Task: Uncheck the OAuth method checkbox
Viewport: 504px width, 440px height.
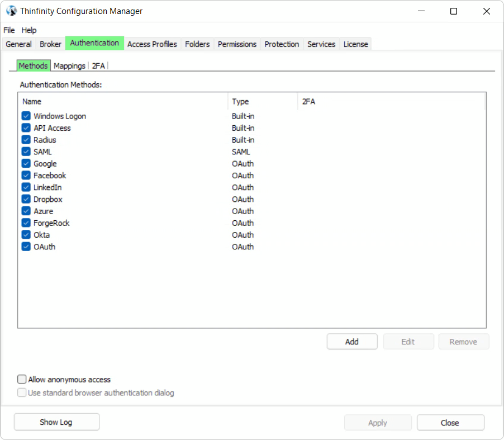Action: tap(26, 247)
